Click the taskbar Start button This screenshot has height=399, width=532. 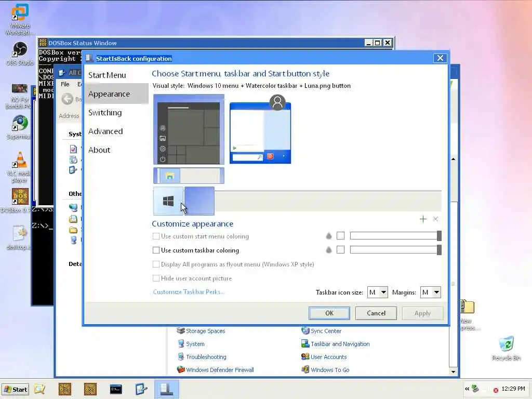click(x=16, y=390)
